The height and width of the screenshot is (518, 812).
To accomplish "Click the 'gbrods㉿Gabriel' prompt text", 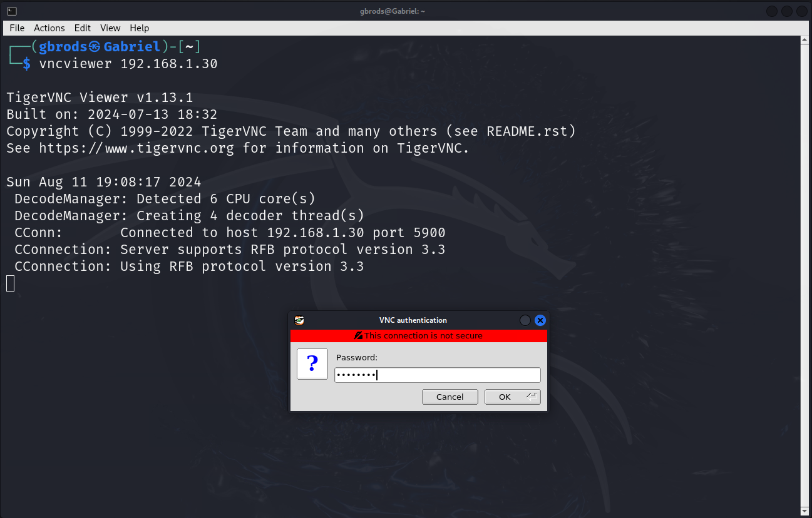I will click(x=100, y=47).
